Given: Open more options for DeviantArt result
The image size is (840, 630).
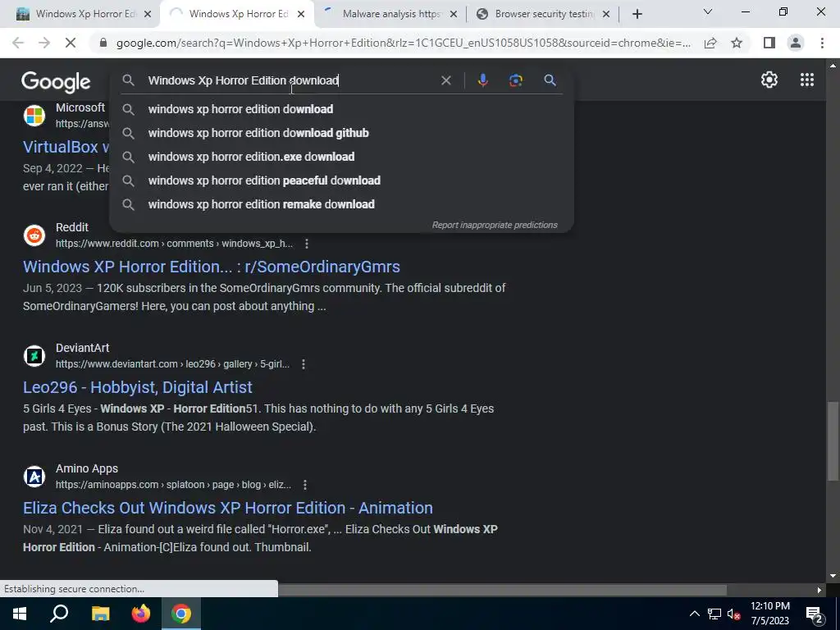Looking at the screenshot, I should tap(304, 364).
